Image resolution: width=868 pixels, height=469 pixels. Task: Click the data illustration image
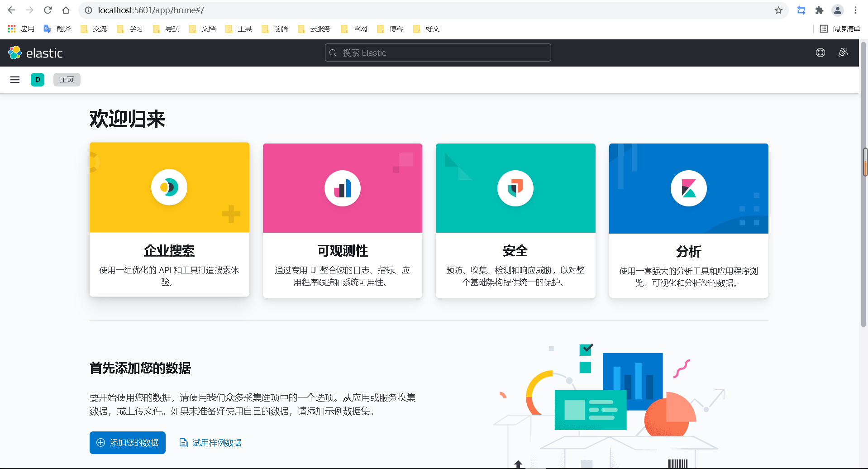[x=609, y=405]
